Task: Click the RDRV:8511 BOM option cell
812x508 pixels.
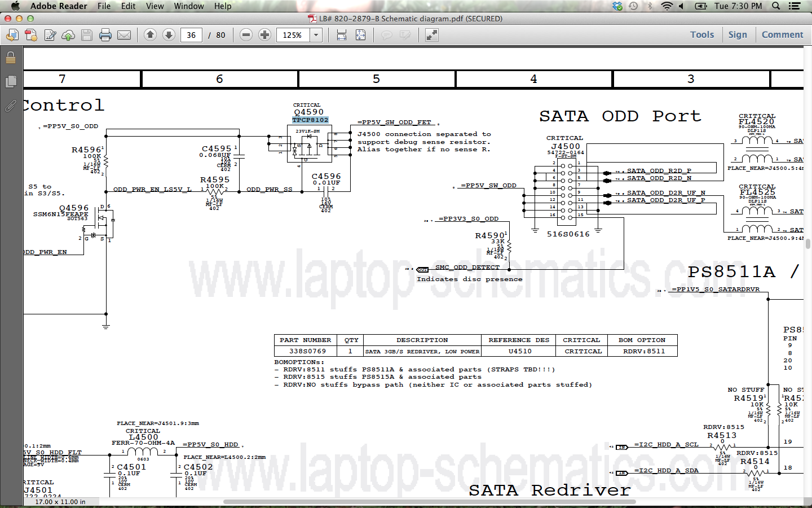Action: (644, 351)
